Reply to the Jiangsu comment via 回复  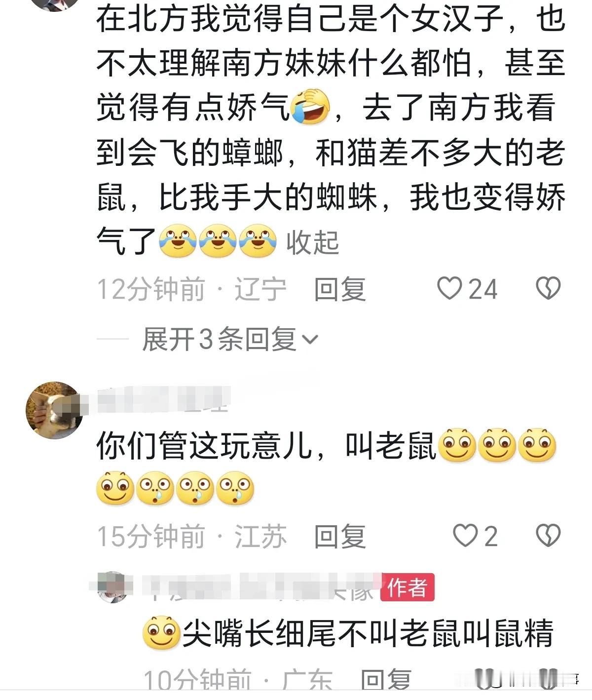click(340, 536)
